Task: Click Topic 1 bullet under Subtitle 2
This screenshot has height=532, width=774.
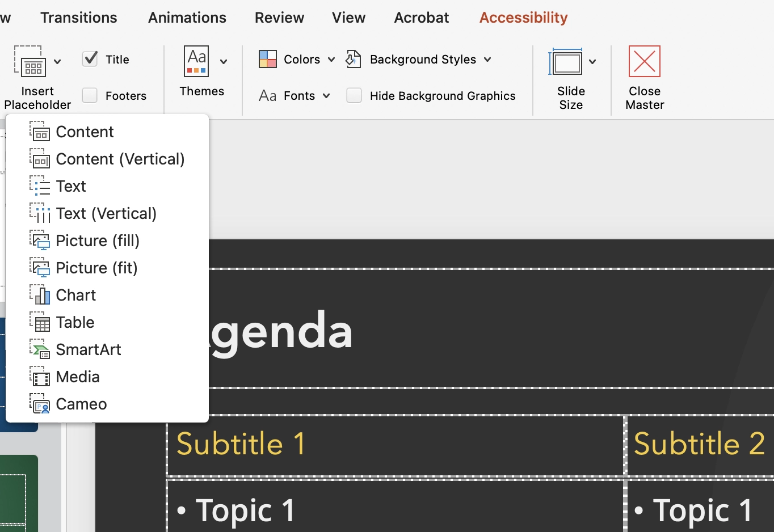Action: 693,509
